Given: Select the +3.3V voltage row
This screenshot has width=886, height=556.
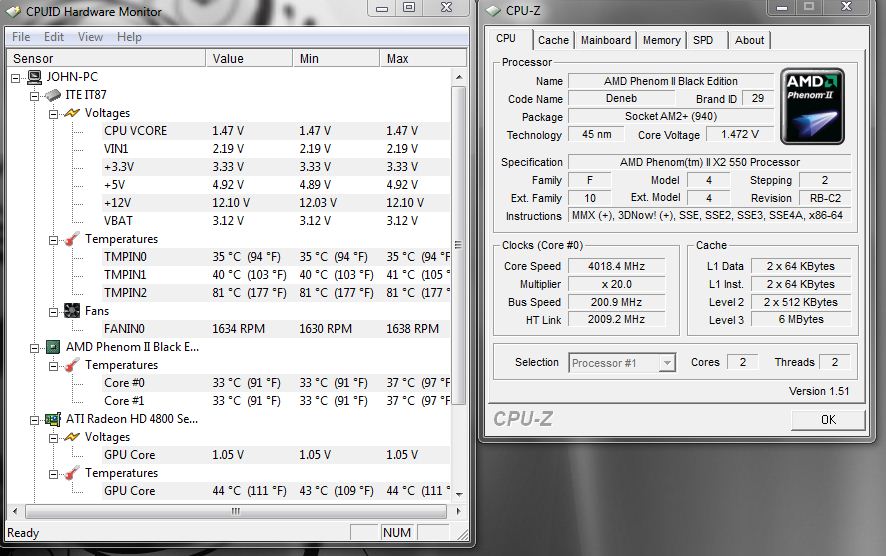Looking at the screenshot, I should (x=275, y=167).
